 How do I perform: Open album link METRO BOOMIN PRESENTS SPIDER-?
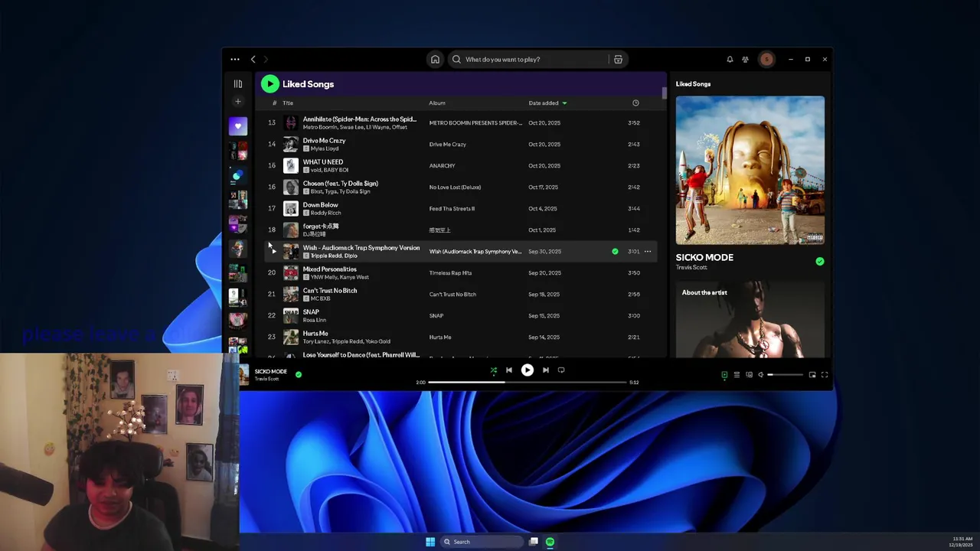coord(475,122)
